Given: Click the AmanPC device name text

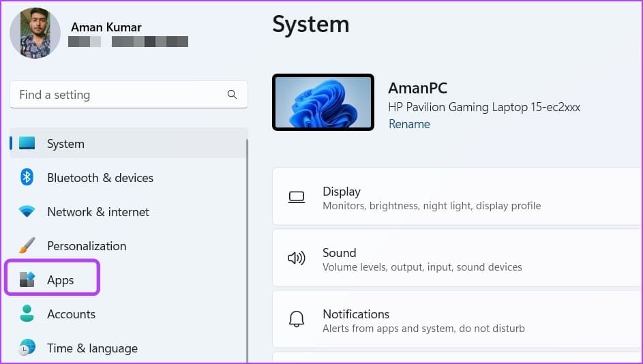Looking at the screenshot, I should [x=417, y=88].
